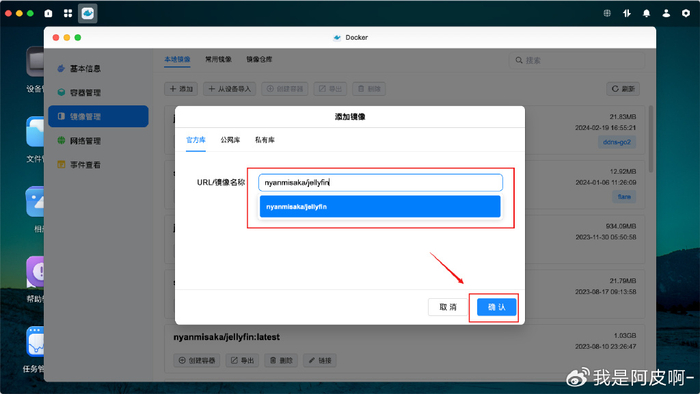
Task: Switch to 镜像仓库 tab
Action: (x=259, y=59)
